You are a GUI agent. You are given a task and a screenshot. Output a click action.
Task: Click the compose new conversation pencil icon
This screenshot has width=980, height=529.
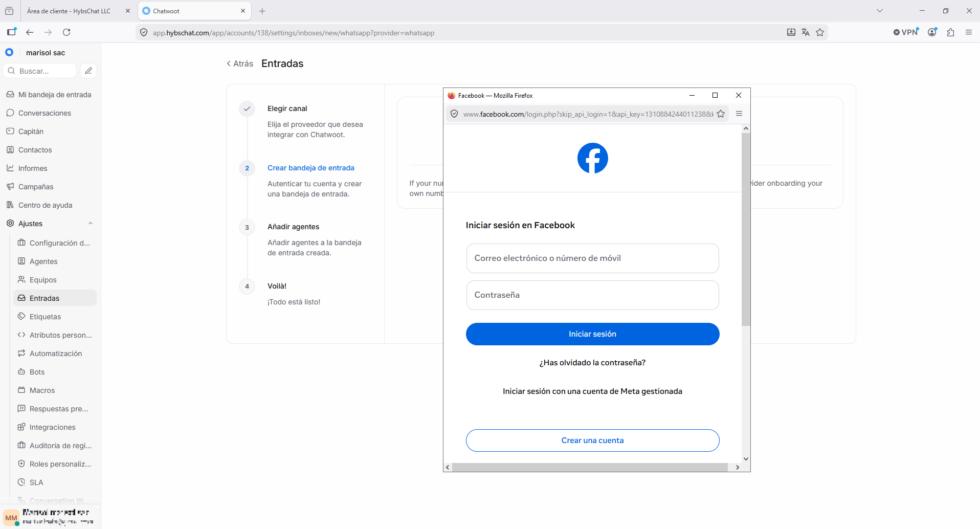pos(88,71)
